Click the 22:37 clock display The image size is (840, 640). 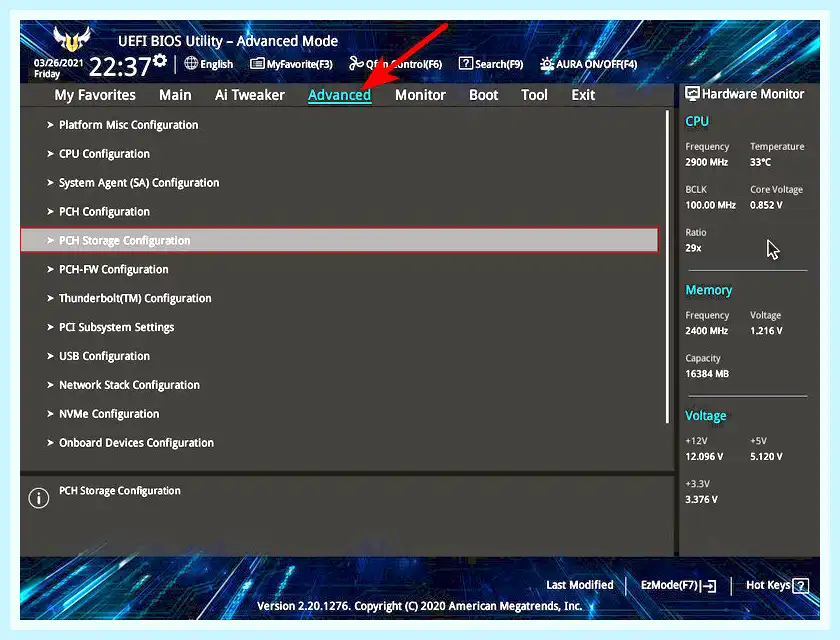point(120,67)
